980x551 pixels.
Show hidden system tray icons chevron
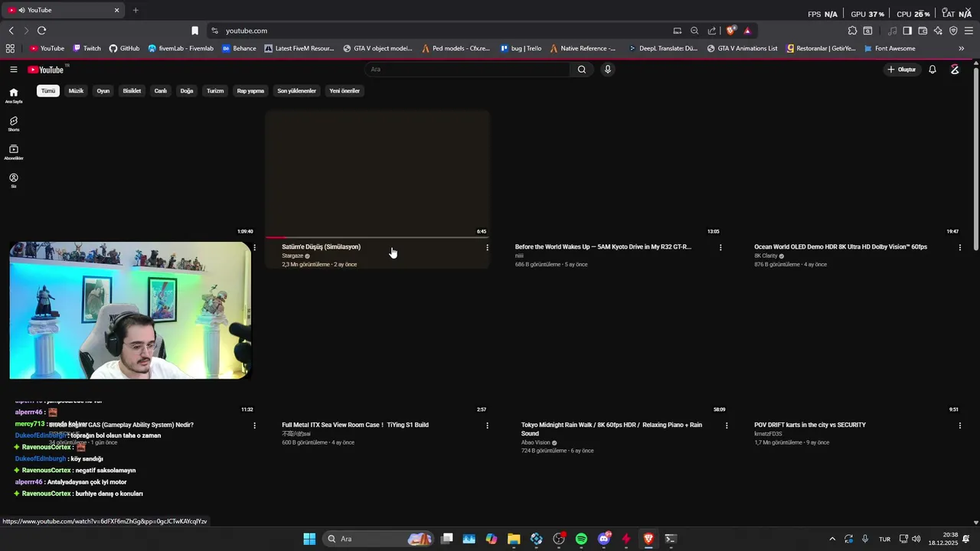pyautogui.click(x=832, y=539)
